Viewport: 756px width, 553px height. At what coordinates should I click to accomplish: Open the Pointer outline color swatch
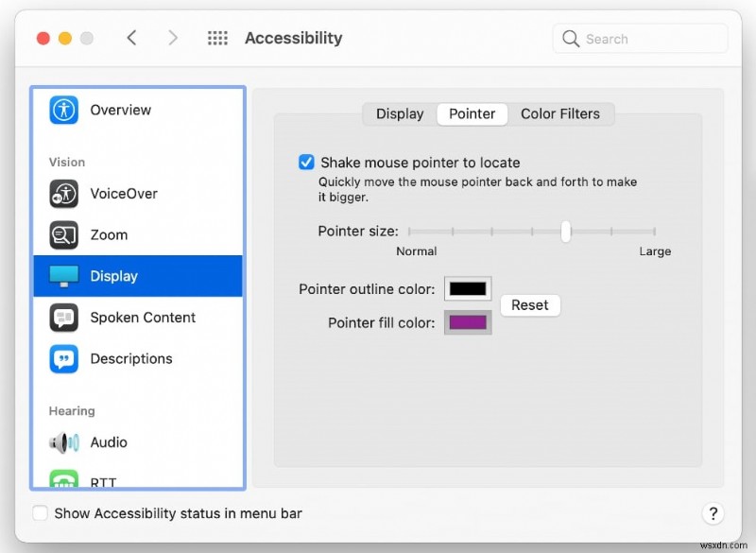point(468,289)
